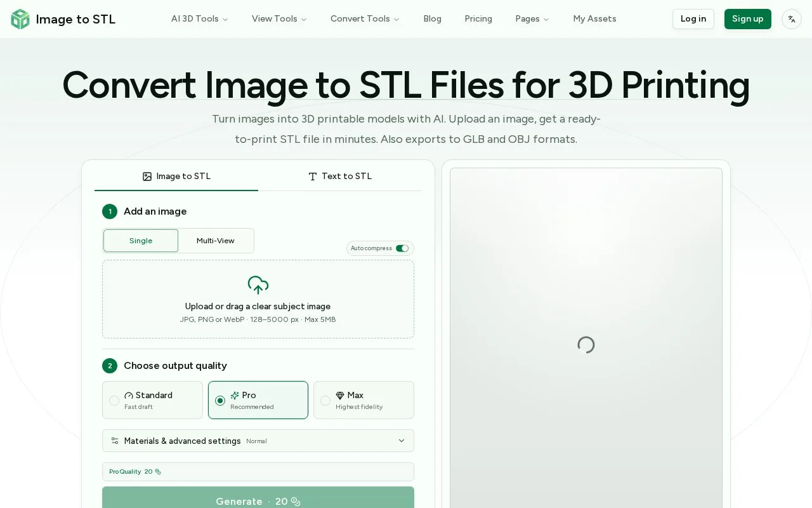Switch to Multi-View image mode

click(216, 241)
